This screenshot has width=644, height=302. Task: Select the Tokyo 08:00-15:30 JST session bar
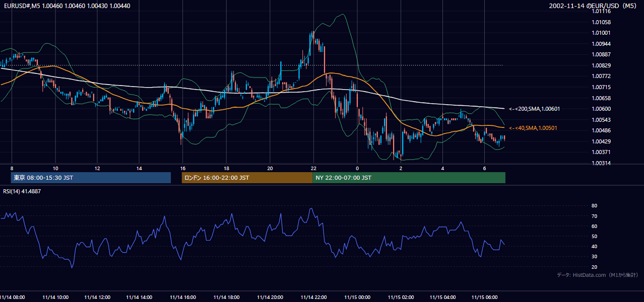91,178
